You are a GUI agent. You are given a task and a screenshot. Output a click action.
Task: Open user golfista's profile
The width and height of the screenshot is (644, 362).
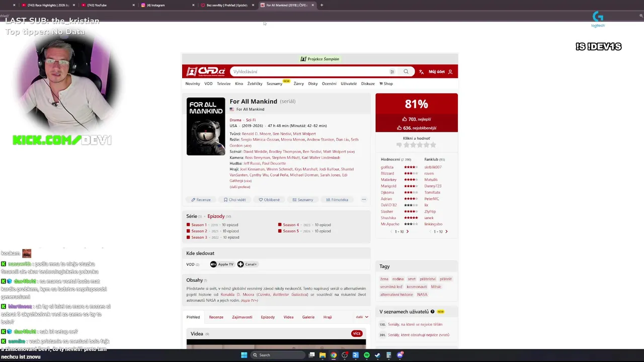(x=387, y=167)
